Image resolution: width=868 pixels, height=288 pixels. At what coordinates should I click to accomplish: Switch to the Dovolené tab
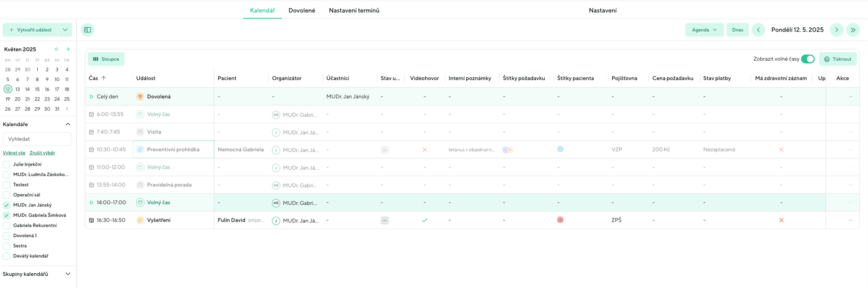(x=302, y=10)
